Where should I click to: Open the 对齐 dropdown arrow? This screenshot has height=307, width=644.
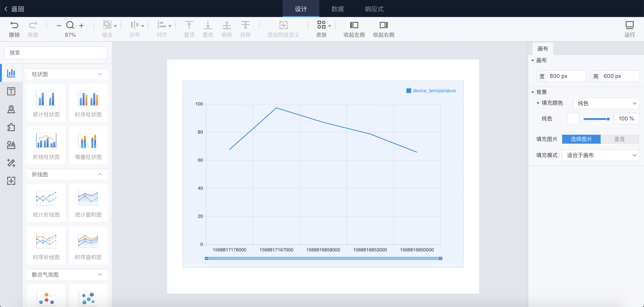(x=170, y=26)
